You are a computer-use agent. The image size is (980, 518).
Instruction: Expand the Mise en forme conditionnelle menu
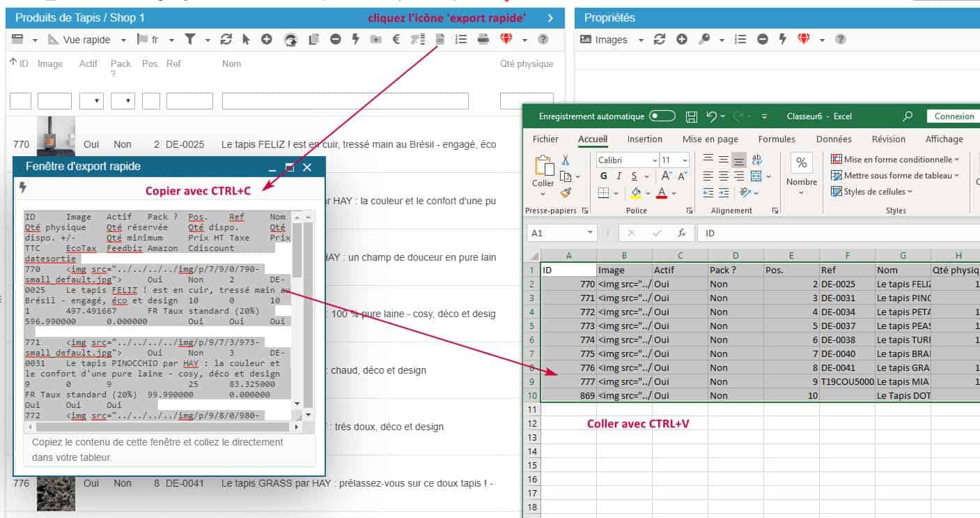(895, 160)
